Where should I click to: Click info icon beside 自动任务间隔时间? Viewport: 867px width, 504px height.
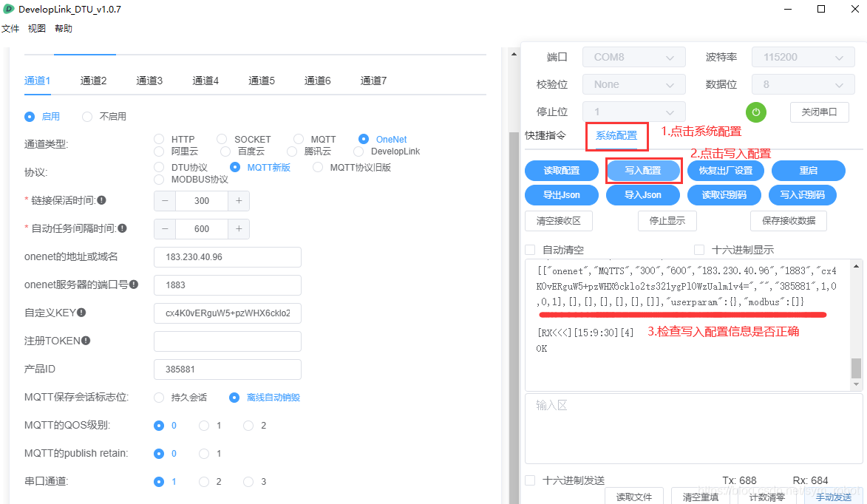click(122, 228)
